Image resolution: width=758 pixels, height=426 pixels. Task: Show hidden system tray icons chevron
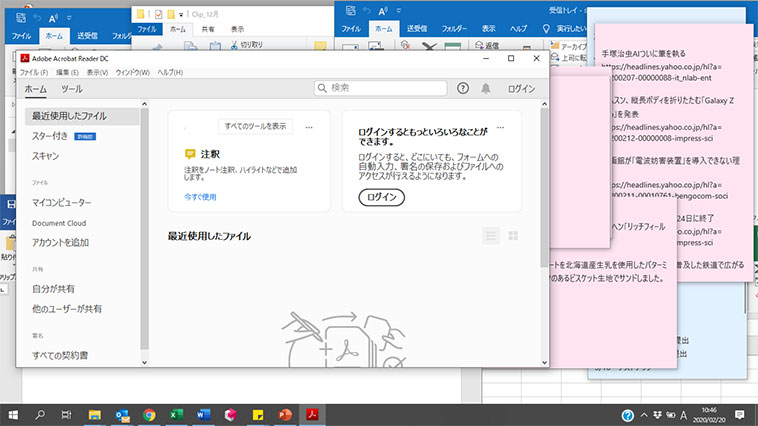point(644,415)
